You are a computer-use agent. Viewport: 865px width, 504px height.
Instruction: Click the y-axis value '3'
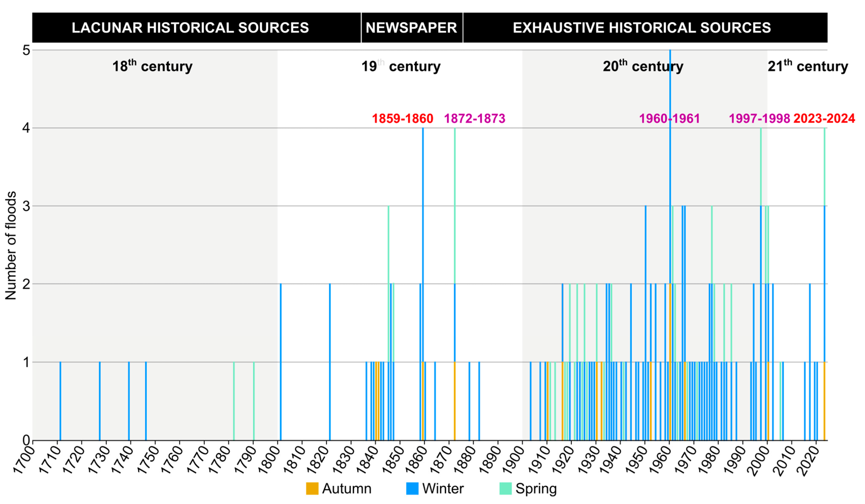tap(26, 206)
